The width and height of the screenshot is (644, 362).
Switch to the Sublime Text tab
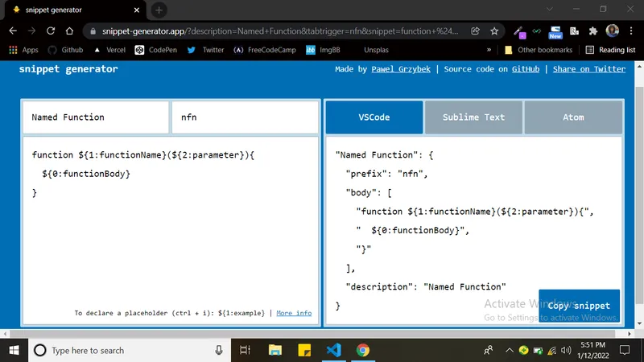click(473, 117)
